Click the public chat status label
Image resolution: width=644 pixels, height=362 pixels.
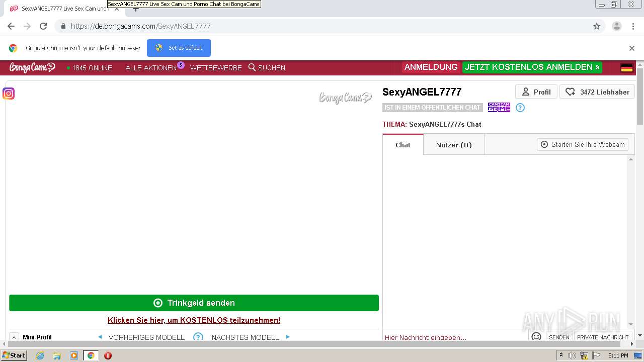click(x=432, y=108)
